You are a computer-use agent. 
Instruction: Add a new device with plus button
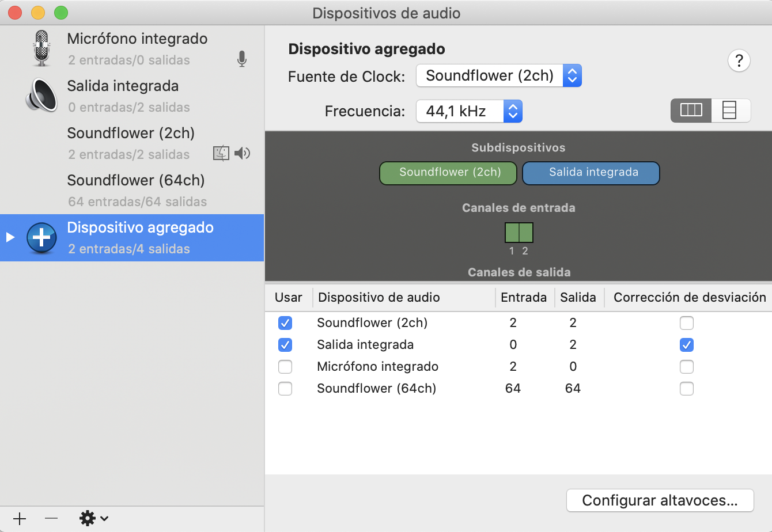click(19, 519)
